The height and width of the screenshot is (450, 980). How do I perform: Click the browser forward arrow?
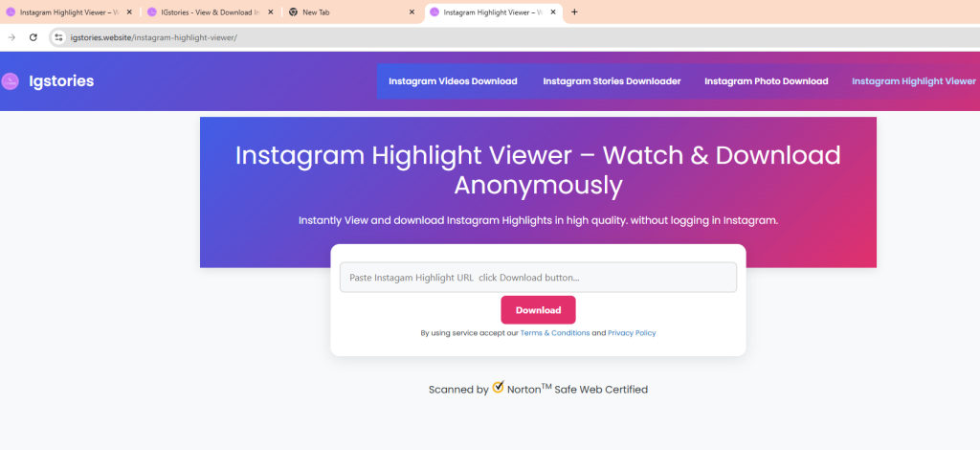point(11,37)
